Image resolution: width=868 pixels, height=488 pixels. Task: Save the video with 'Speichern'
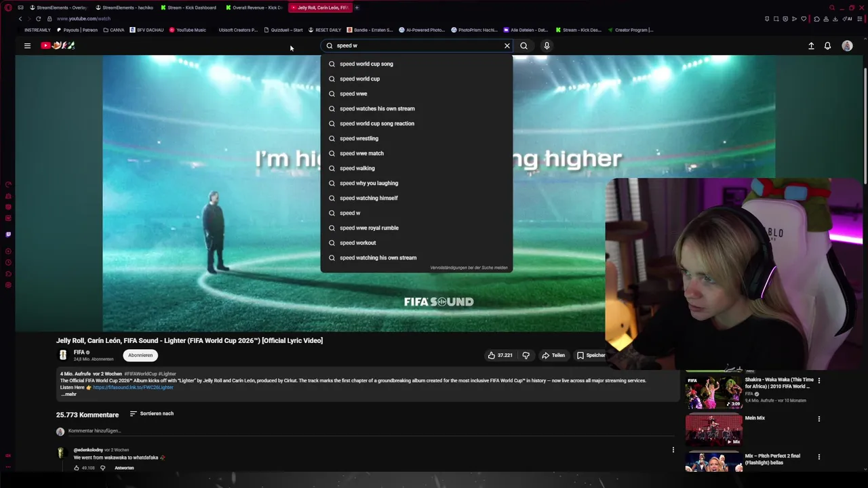point(590,355)
